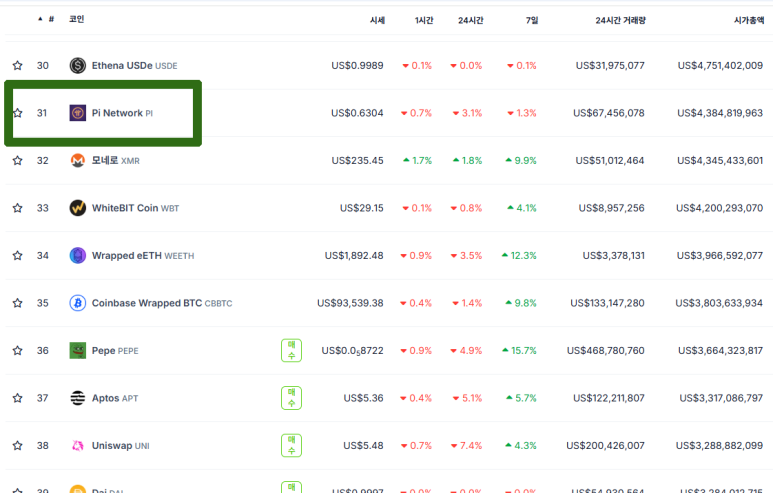Click Aptos market cap US$3,317,086,797

pyautogui.click(x=721, y=398)
